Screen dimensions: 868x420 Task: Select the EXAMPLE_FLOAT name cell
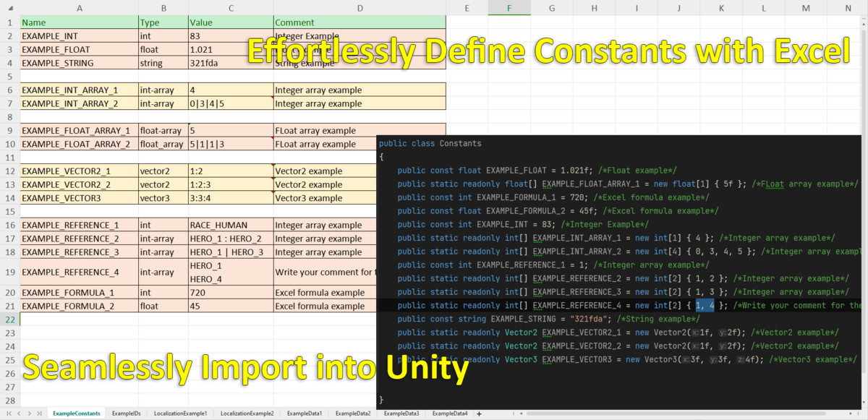coord(79,50)
